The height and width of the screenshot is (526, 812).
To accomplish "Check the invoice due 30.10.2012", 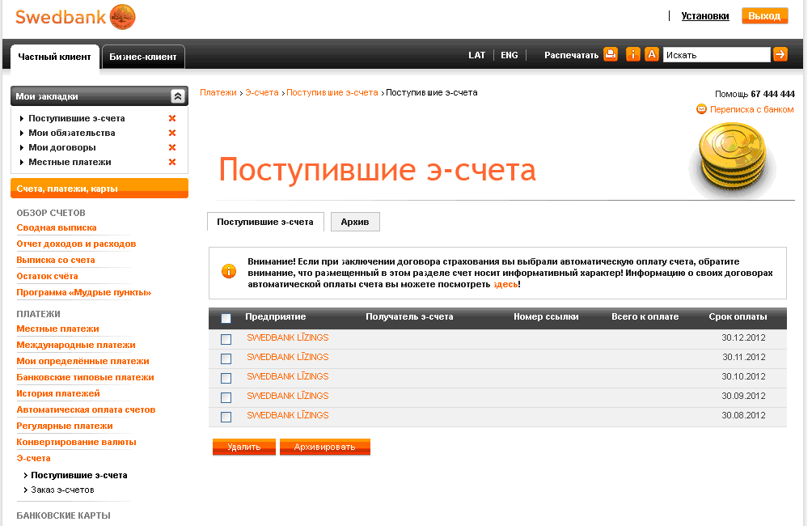I will [x=226, y=378].
